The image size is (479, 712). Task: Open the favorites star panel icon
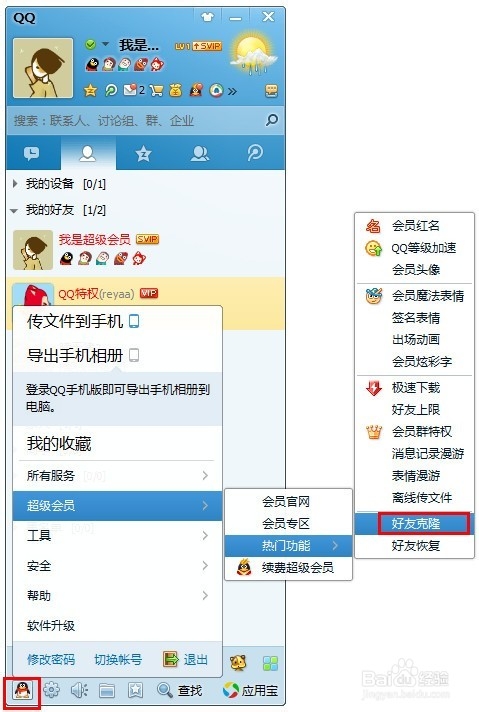tap(135, 691)
